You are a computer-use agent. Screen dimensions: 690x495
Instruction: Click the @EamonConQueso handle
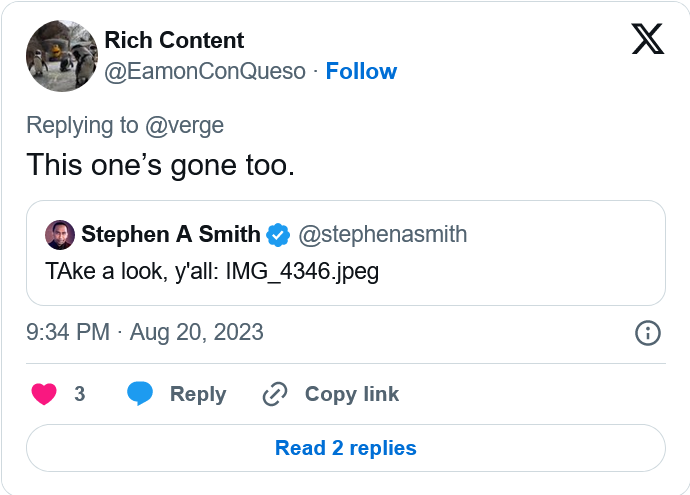(204, 71)
